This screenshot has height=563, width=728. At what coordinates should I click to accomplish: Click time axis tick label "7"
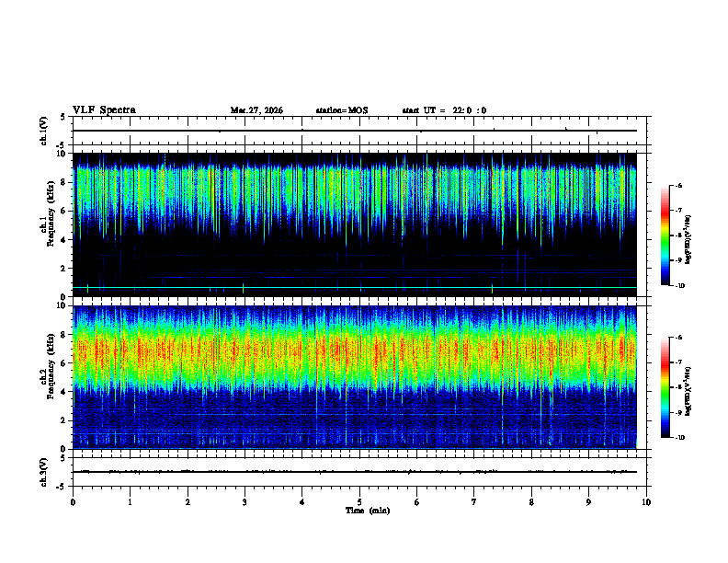coord(474,502)
